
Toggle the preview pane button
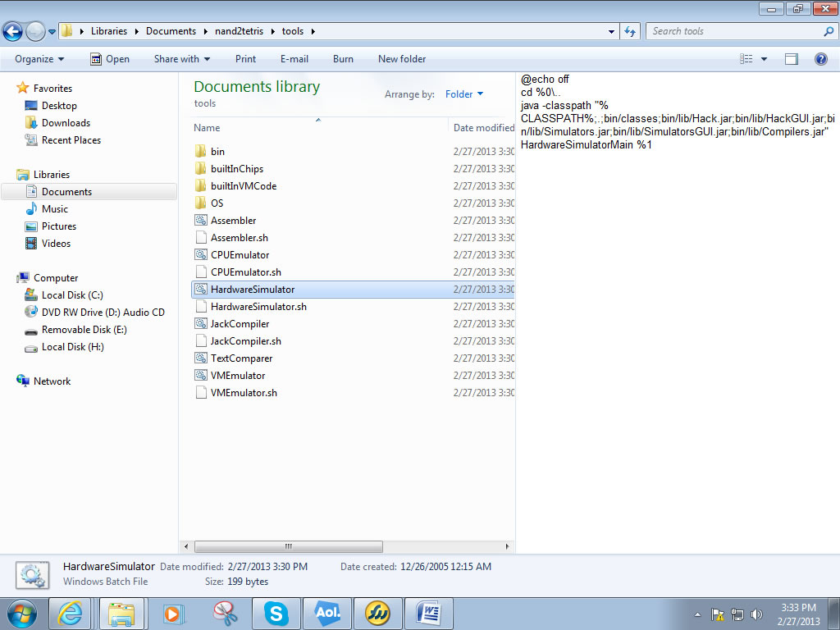click(792, 59)
